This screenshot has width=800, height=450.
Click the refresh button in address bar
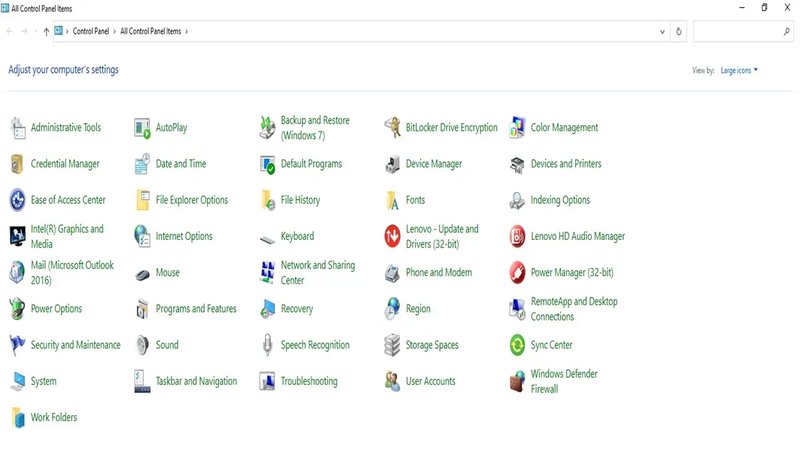pyautogui.click(x=679, y=32)
